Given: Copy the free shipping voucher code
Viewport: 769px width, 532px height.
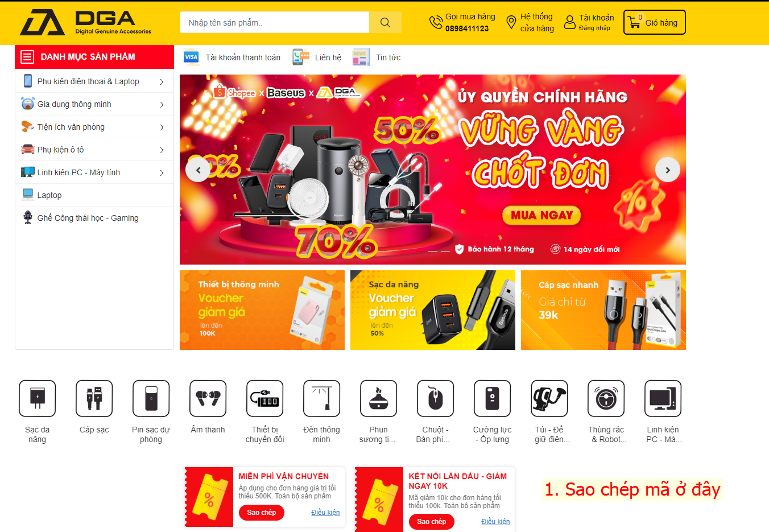Looking at the screenshot, I should (x=261, y=513).
